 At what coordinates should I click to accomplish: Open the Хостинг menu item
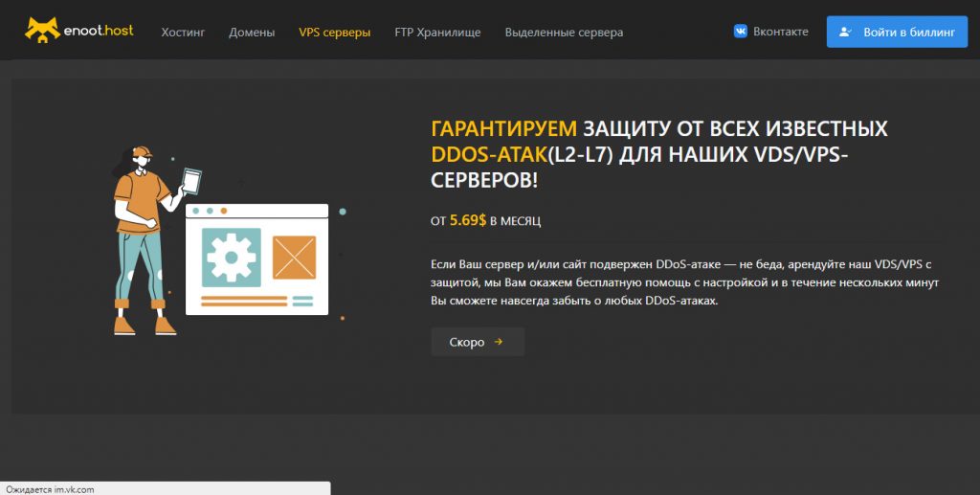183,32
